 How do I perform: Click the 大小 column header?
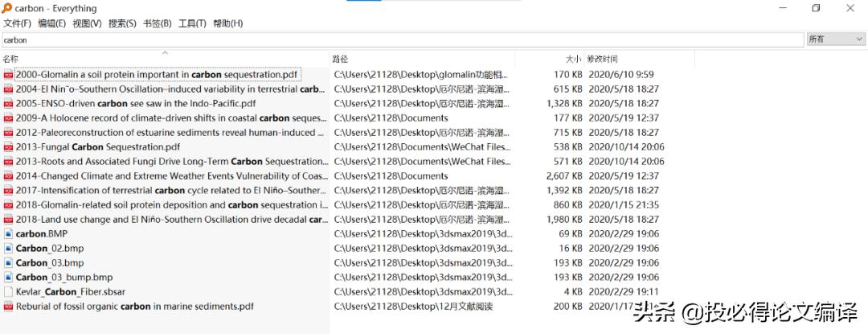[572, 59]
